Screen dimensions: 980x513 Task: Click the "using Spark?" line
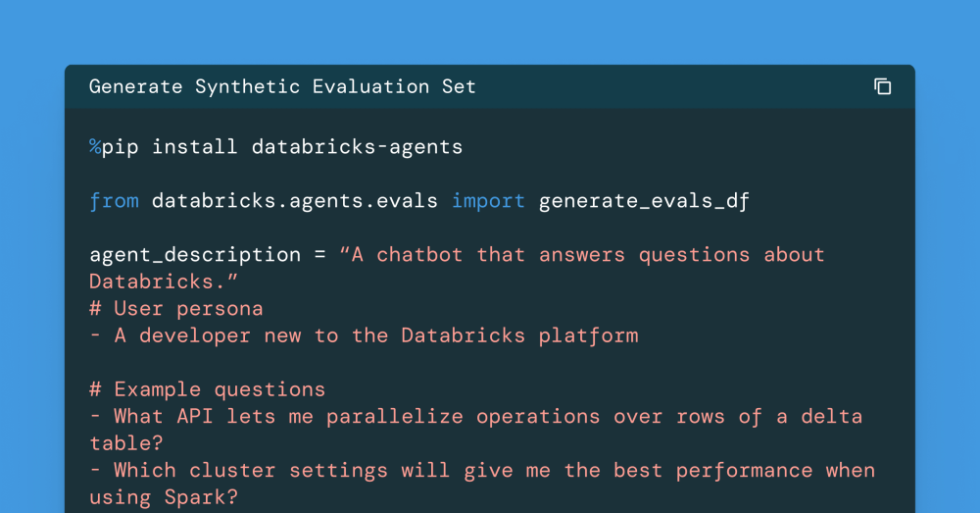click(x=164, y=497)
